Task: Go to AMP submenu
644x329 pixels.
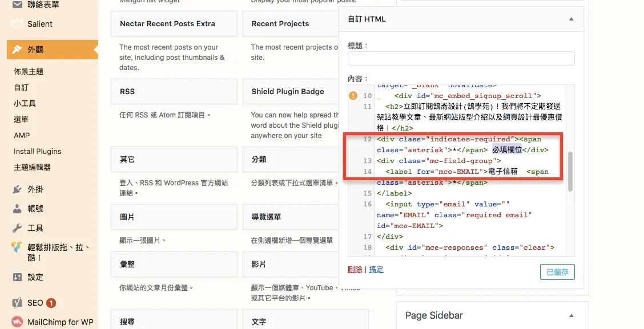Action: click(x=22, y=135)
